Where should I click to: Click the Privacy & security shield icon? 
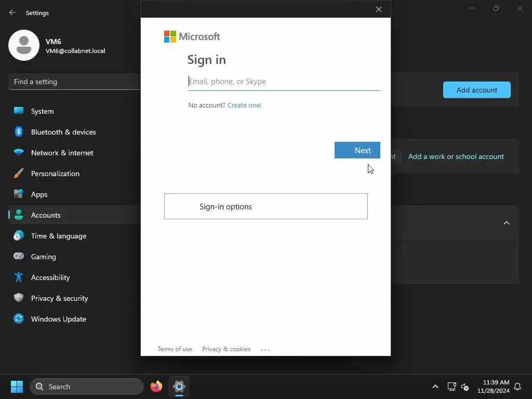19,298
